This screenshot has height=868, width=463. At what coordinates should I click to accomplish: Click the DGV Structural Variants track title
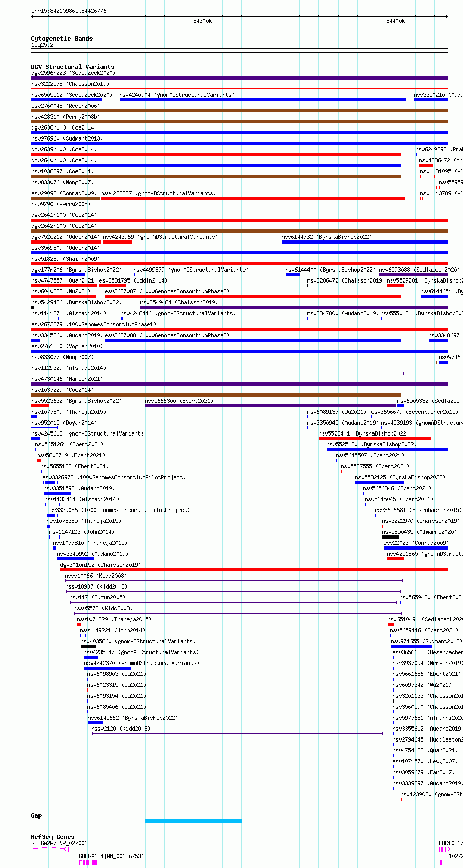click(x=73, y=67)
